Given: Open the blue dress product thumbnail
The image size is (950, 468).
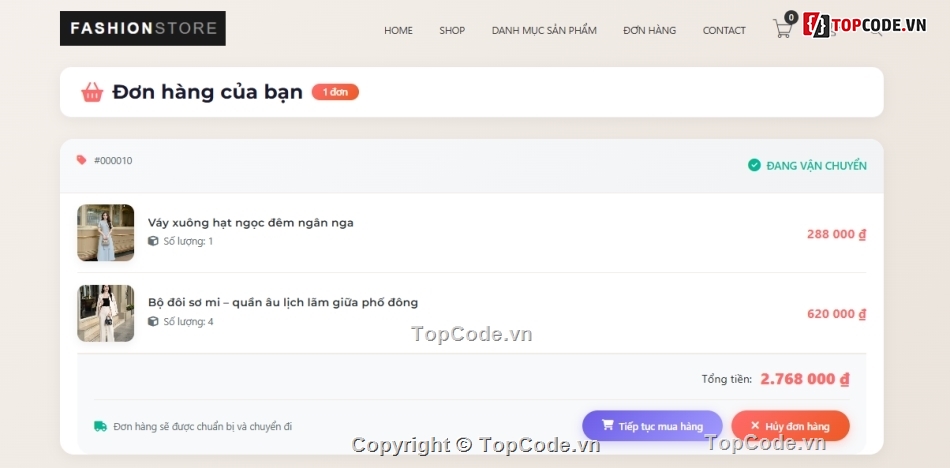Looking at the screenshot, I should coord(105,233).
